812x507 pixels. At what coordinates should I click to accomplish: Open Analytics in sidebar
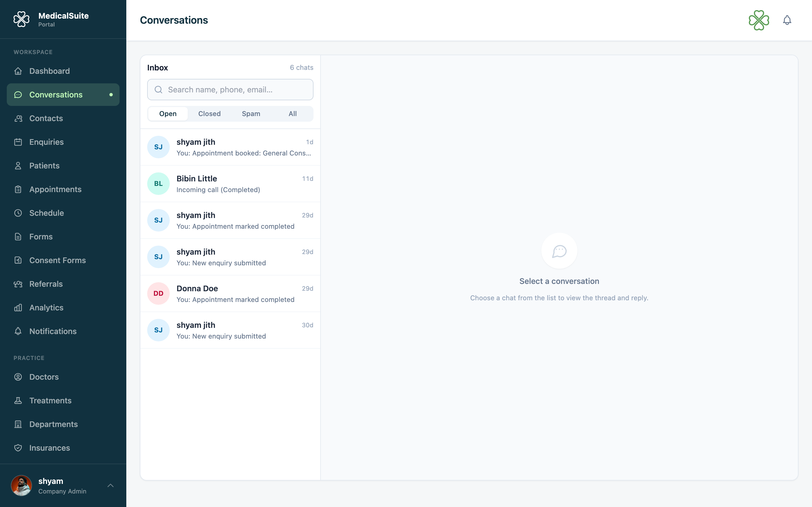tap(63, 308)
